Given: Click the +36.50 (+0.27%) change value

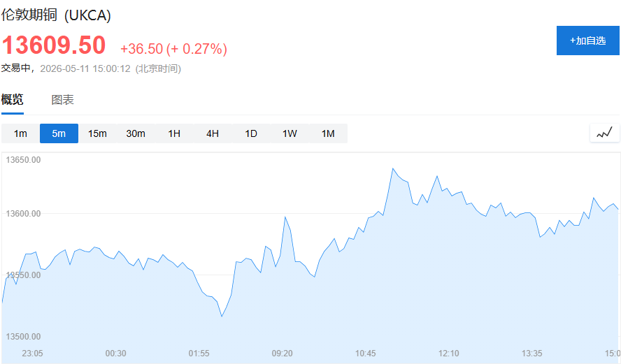Looking at the screenshot, I should point(174,49).
